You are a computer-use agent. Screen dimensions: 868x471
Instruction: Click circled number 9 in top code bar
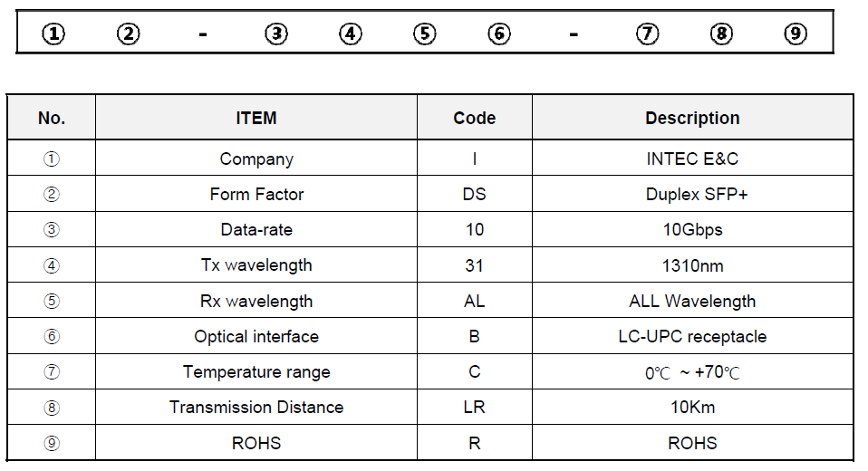click(x=796, y=34)
